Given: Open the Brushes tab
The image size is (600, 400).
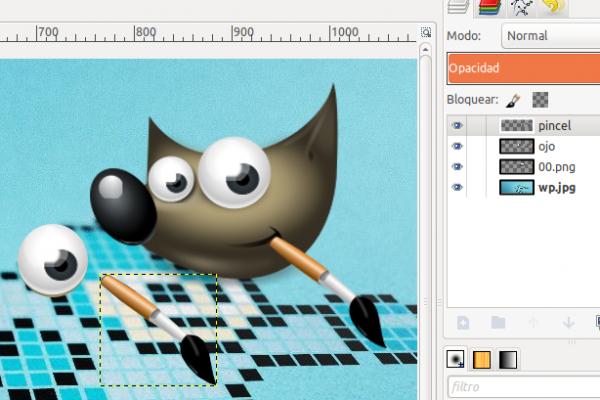Looking at the screenshot, I should (455, 359).
